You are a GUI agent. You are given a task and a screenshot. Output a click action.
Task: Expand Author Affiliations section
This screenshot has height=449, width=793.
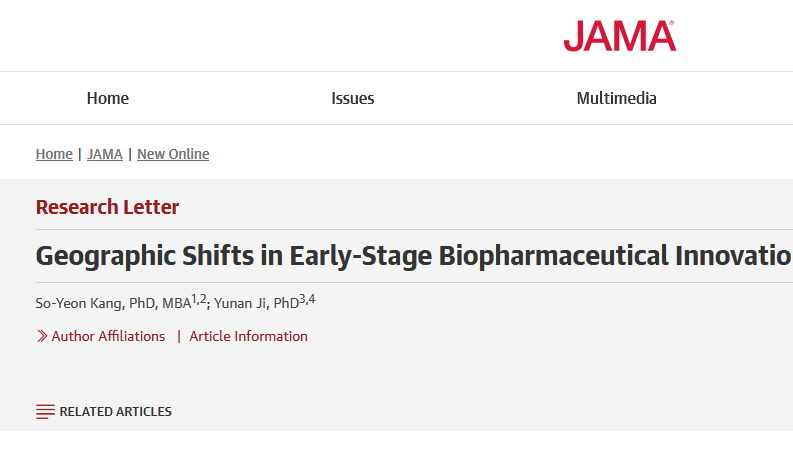tap(108, 336)
